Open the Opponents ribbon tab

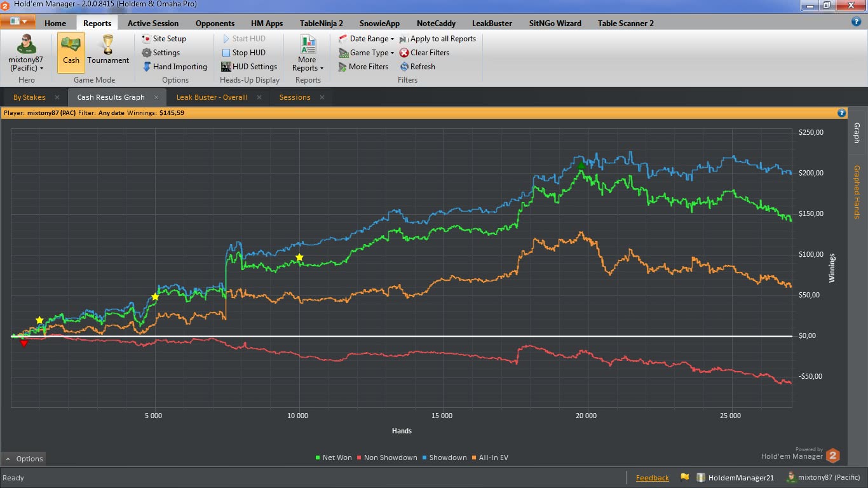pyautogui.click(x=215, y=23)
